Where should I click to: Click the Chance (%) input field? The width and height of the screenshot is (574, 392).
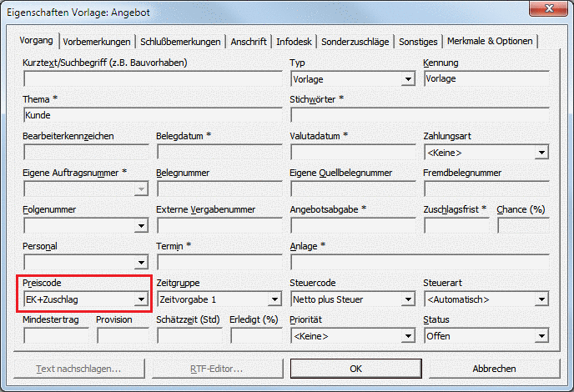tap(523, 225)
